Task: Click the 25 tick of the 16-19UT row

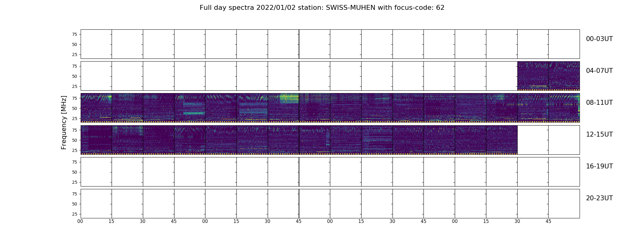Action: pos(75,182)
